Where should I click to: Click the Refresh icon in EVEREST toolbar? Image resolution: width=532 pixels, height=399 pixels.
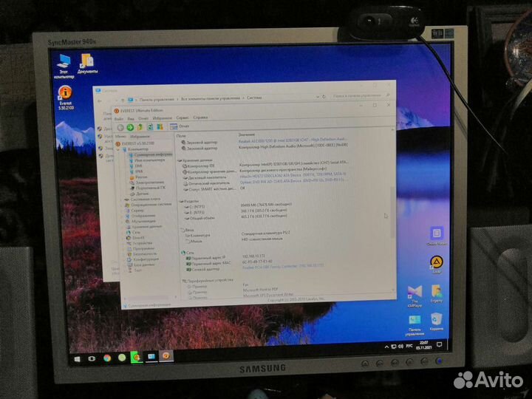tap(150, 127)
